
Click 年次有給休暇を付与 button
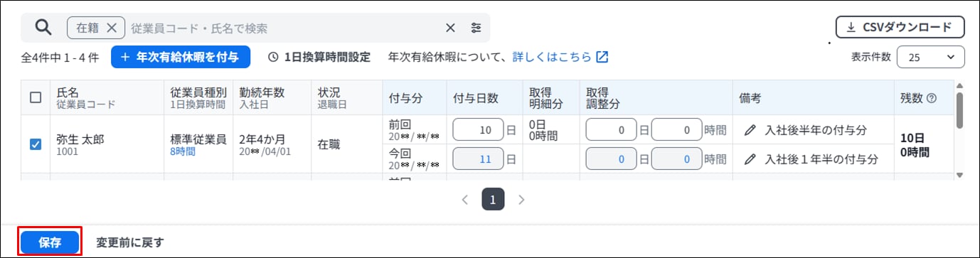(181, 57)
